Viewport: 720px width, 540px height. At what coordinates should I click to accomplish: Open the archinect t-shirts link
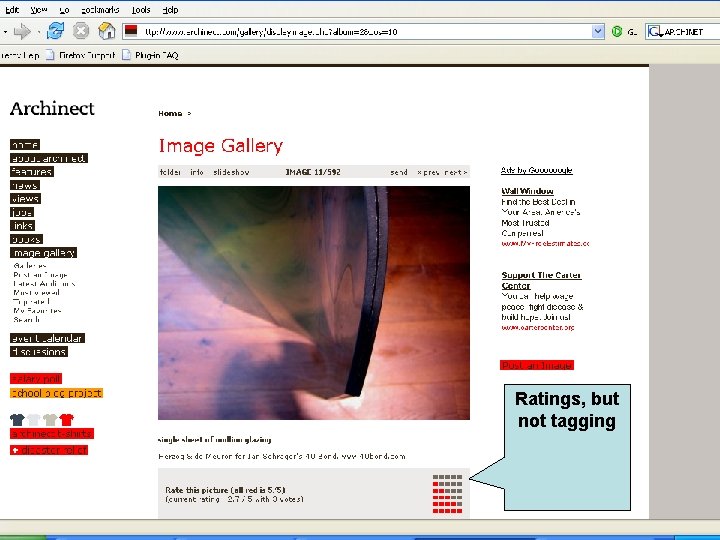(52, 433)
